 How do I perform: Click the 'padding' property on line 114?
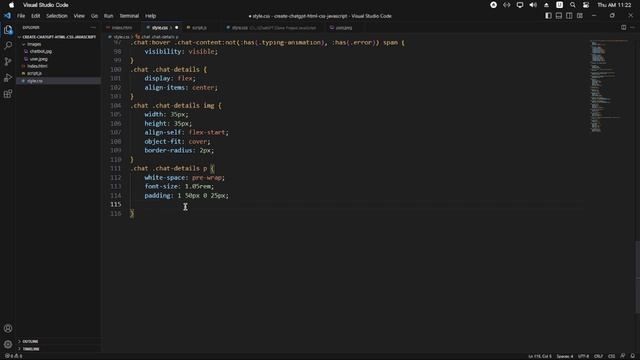pyautogui.click(x=159, y=196)
